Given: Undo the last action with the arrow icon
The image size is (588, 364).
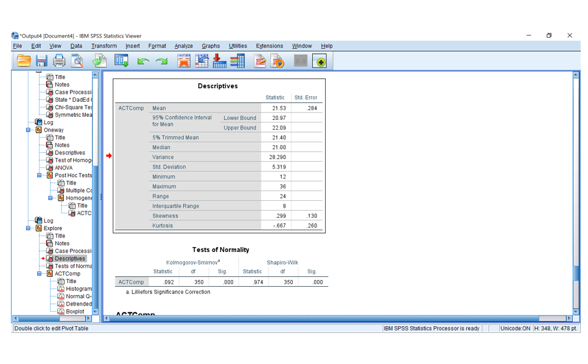Looking at the screenshot, I should coord(143,61).
